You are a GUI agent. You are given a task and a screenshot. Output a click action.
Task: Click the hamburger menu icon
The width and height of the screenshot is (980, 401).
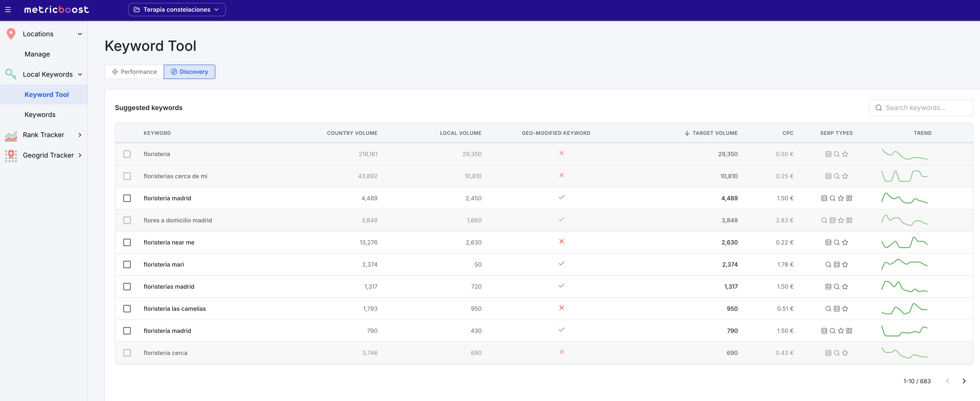click(8, 10)
